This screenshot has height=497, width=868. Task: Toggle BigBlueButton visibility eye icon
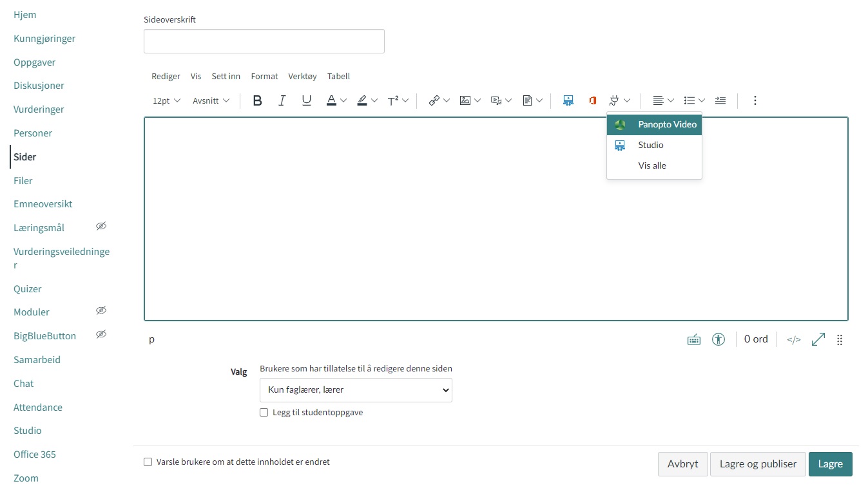click(x=101, y=335)
